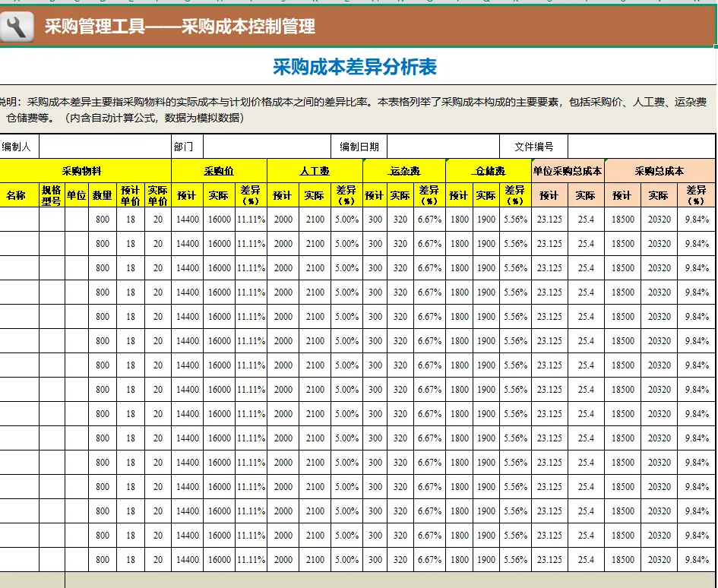This screenshot has height=588, width=718.
Task: Click the 预计 header under 采购总成本
Action: point(623,195)
